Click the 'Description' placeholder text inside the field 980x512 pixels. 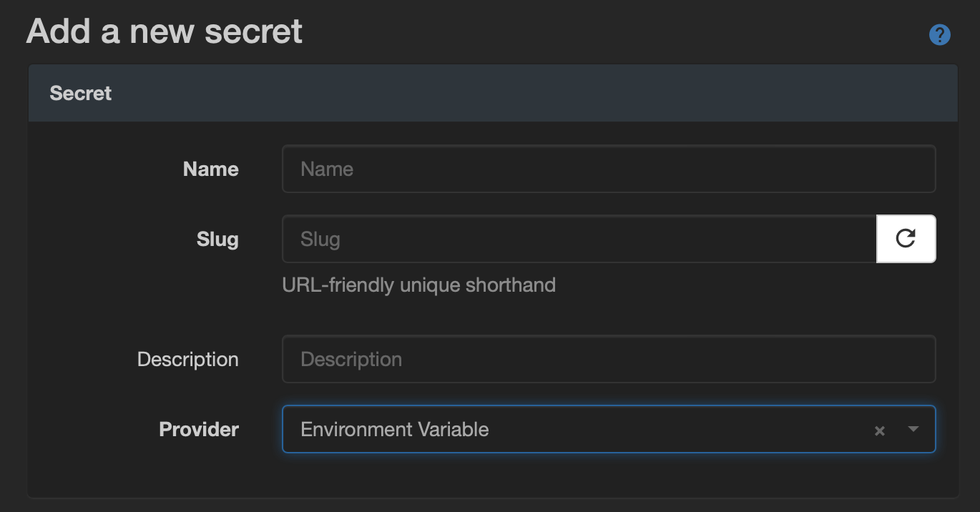click(x=351, y=359)
